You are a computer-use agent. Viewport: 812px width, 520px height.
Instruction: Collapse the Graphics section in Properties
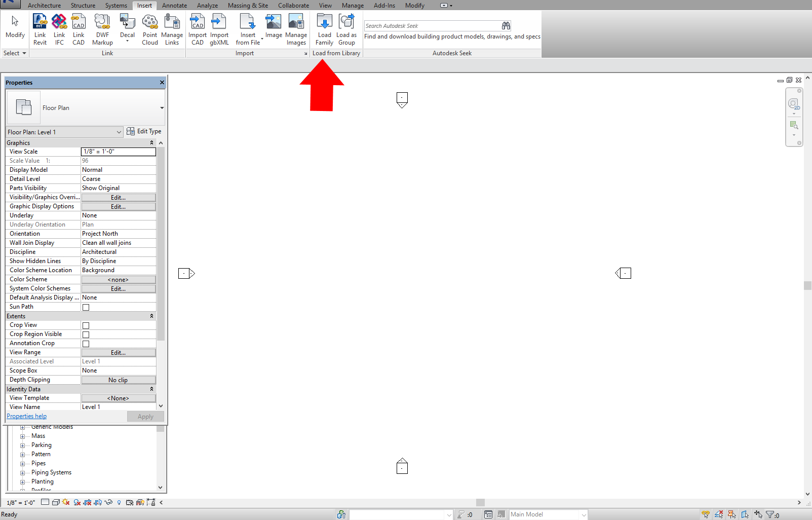pos(151,142)
